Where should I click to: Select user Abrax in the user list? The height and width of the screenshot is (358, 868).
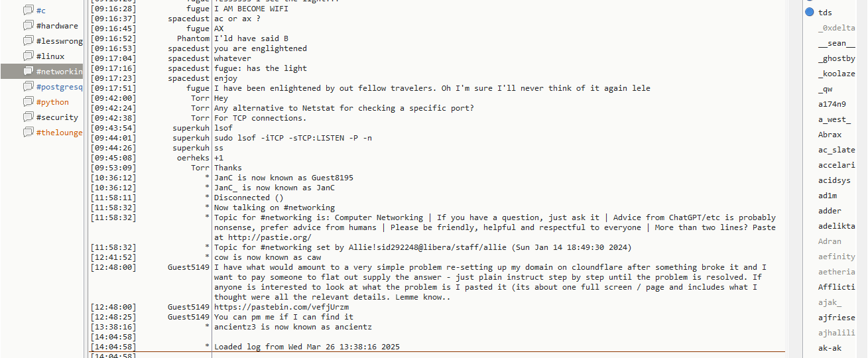(x=830, y=135)
